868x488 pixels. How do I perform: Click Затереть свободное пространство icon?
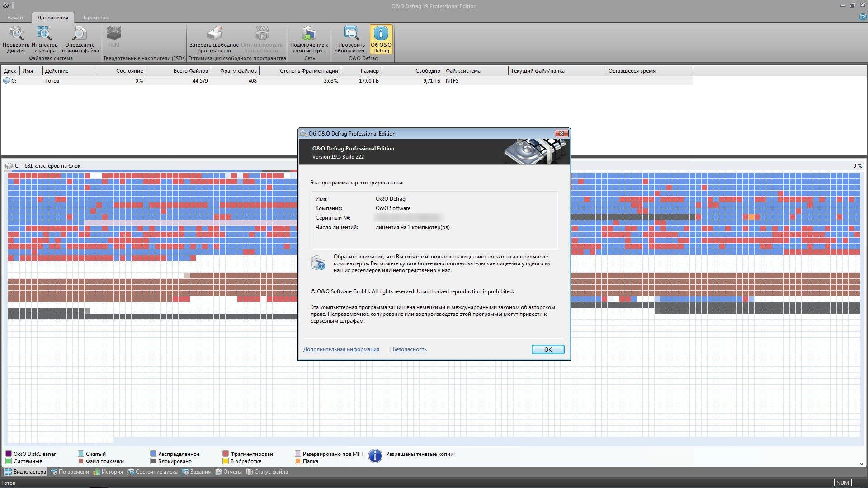(214, 33)
